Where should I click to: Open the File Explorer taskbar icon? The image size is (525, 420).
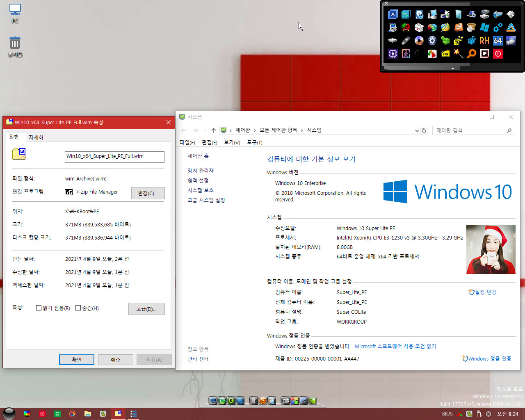(x=87, y=414)
